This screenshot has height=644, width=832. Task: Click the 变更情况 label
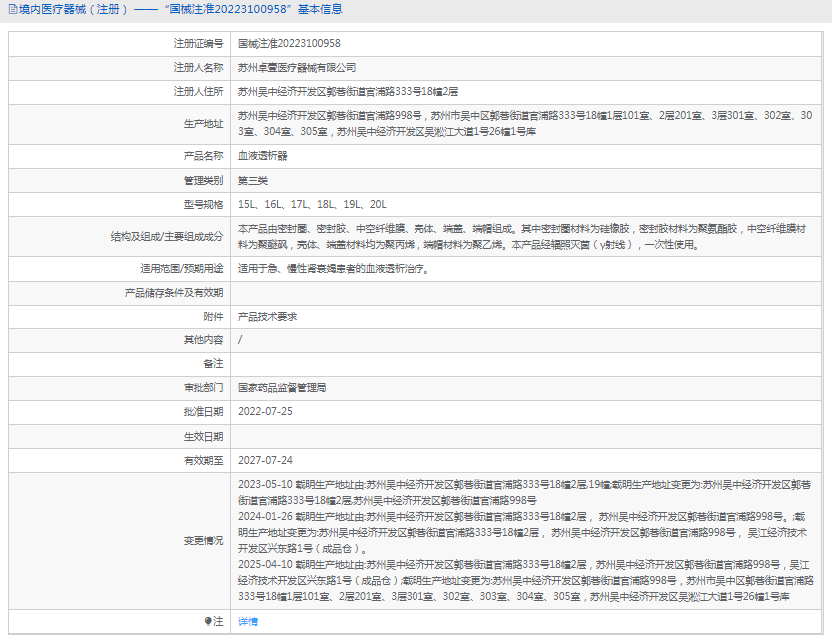[x=203, y=540]
